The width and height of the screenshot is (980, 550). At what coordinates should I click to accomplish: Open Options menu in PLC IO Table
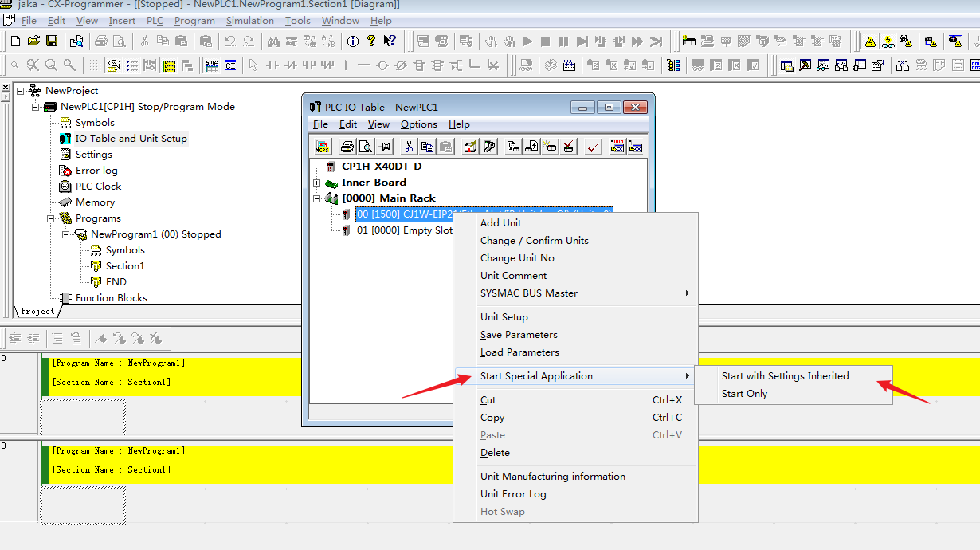coord(418,124)
